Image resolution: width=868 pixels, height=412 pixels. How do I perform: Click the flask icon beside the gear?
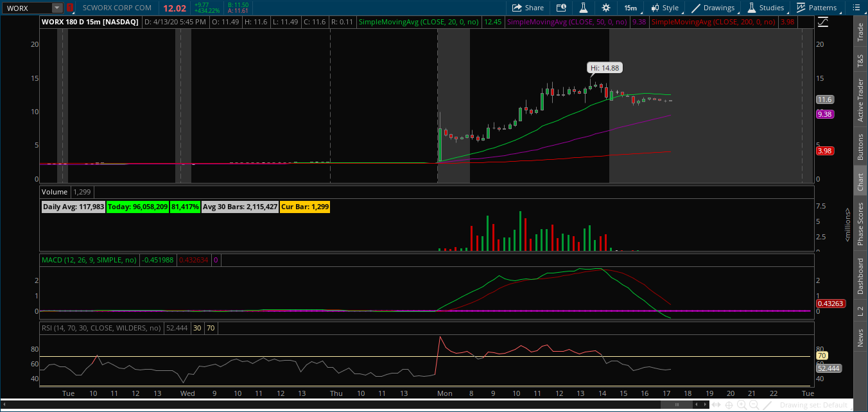pyautogui.click(x=584, y=8)
